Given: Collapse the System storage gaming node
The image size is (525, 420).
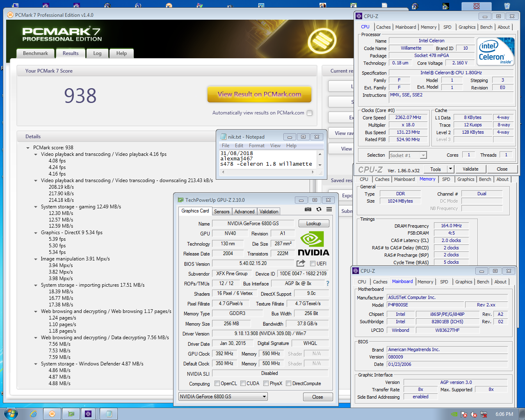Looking at the screenshot, I should 36,207.
